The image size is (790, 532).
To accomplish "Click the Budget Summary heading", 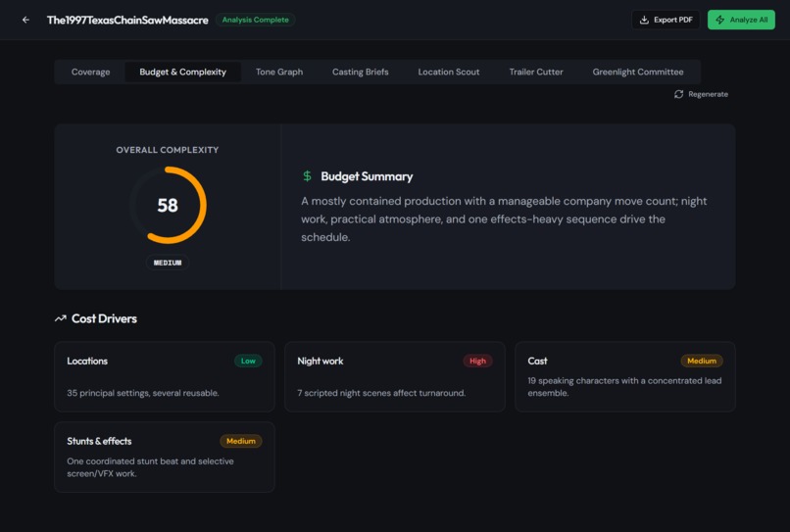I will pyautogui.click(x=367, y=176).
